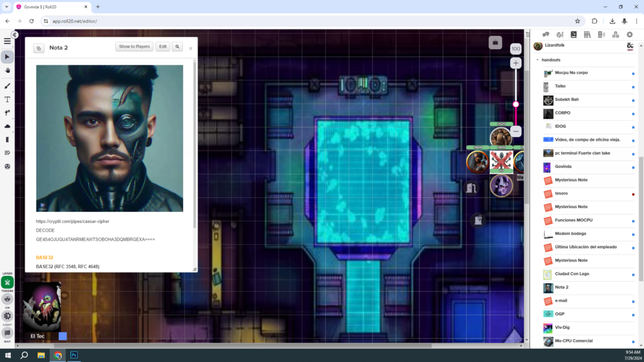Screen dimensions: 644x362
Task: Open the Art Library tab
Action: click(560, 35)
